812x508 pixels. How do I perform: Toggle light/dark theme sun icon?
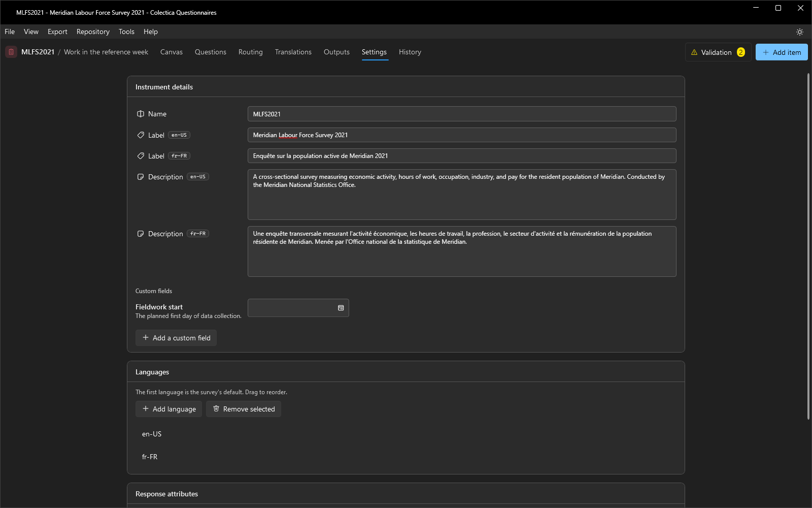[x=800, y=31]
